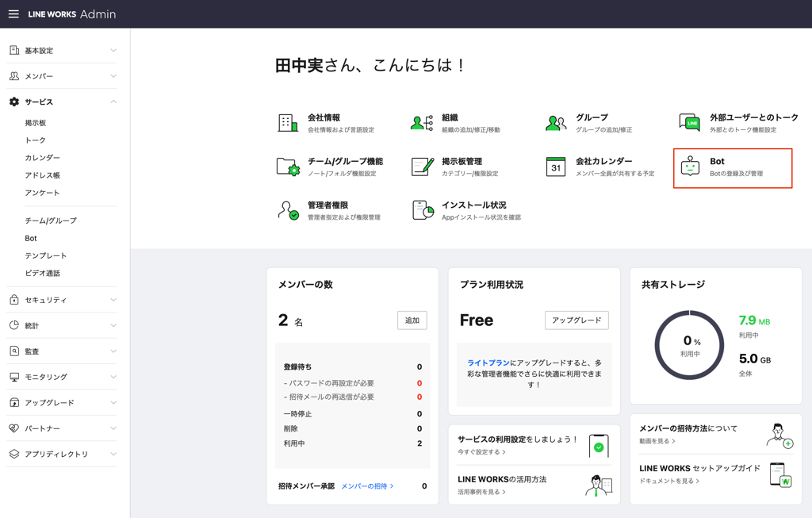The width and height of the screenshot is (812, 518).
Task: Click the setup guide device W icon
Action: [x=781, y=474]
